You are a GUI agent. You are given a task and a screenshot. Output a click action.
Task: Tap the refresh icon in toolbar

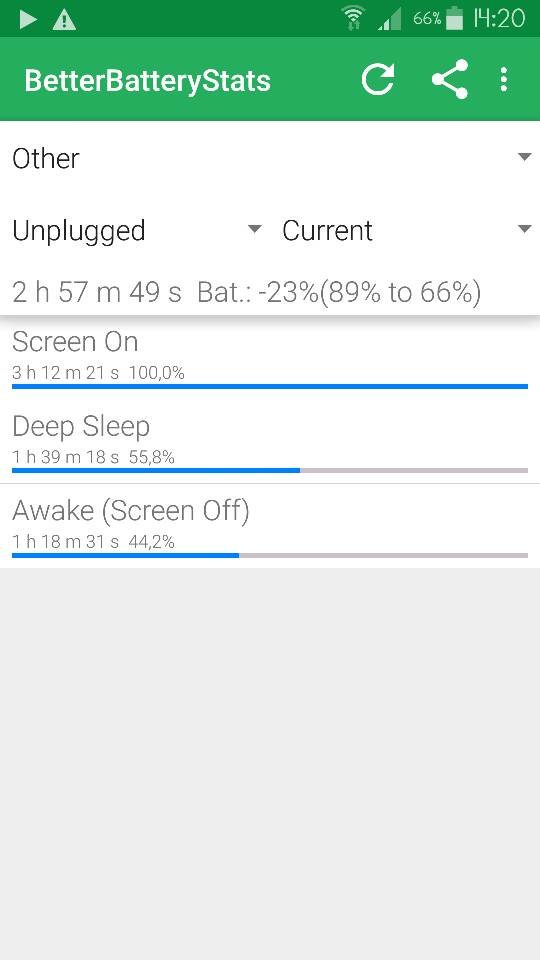pos(377,80)
